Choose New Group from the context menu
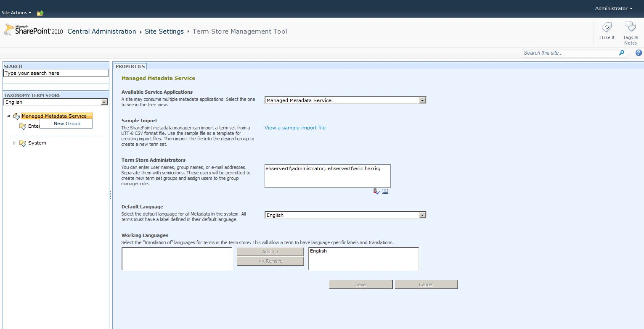This screenshot has width=644, height=329. click(x=66, y=124)
